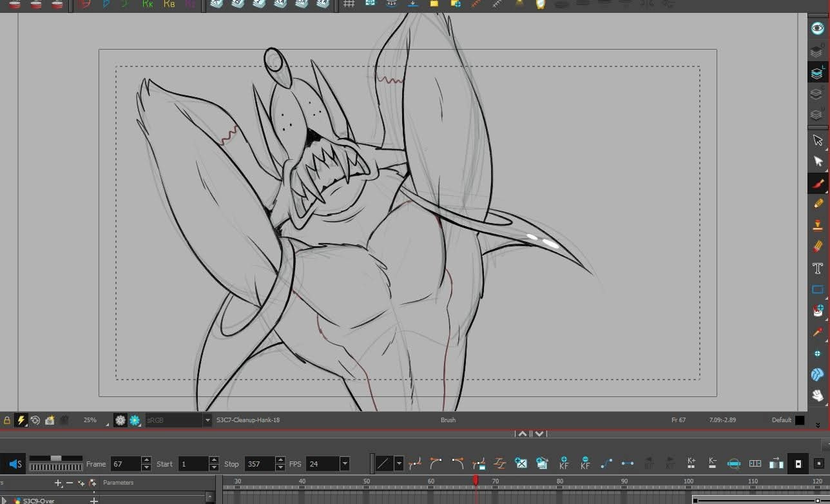
Task: Select the Hand grabber tool
Action: click(x=818, y=396)
